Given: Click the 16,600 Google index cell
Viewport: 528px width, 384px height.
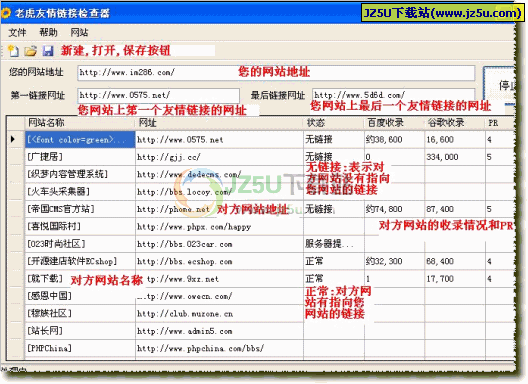Looking at the screenshot, I should pos(455,139).
